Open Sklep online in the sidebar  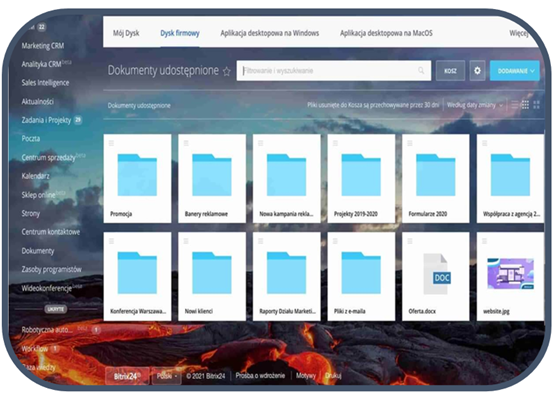pyautogui.click(x=38, y=195)
